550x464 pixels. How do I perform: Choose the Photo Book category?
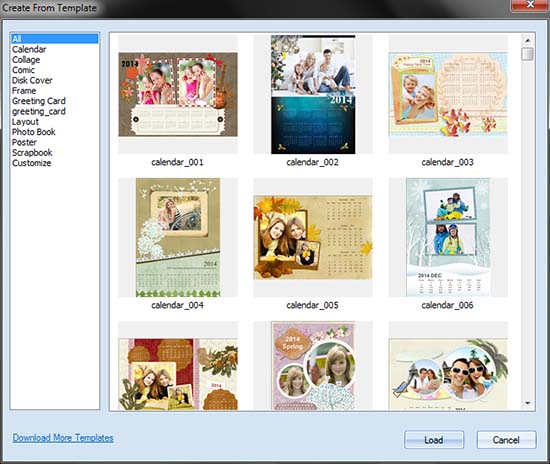point(34,132)
